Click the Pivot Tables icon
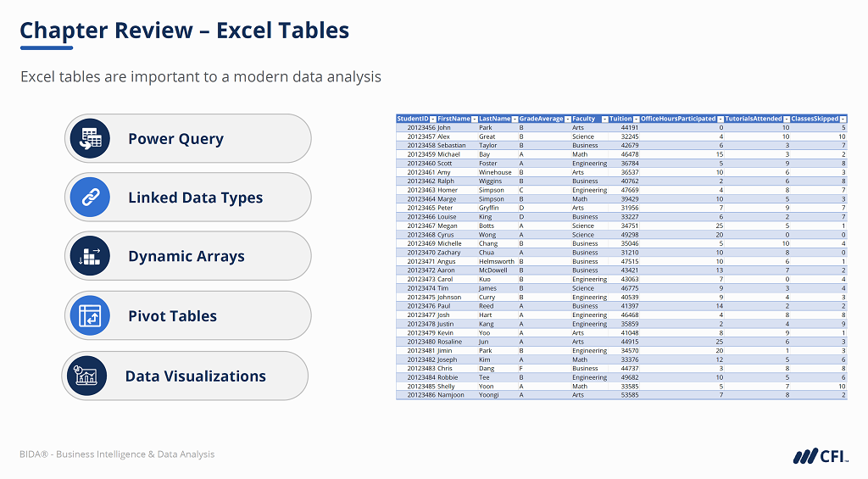The width and height of the screenshot is (868, 479). (x=90, y=316)
